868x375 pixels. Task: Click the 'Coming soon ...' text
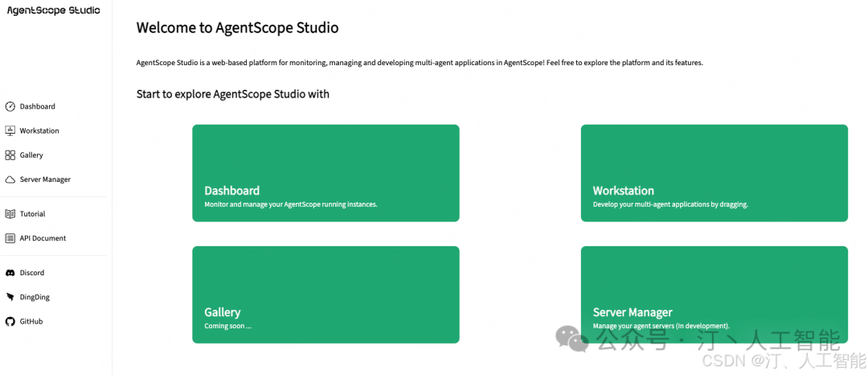tap(227, 326)
